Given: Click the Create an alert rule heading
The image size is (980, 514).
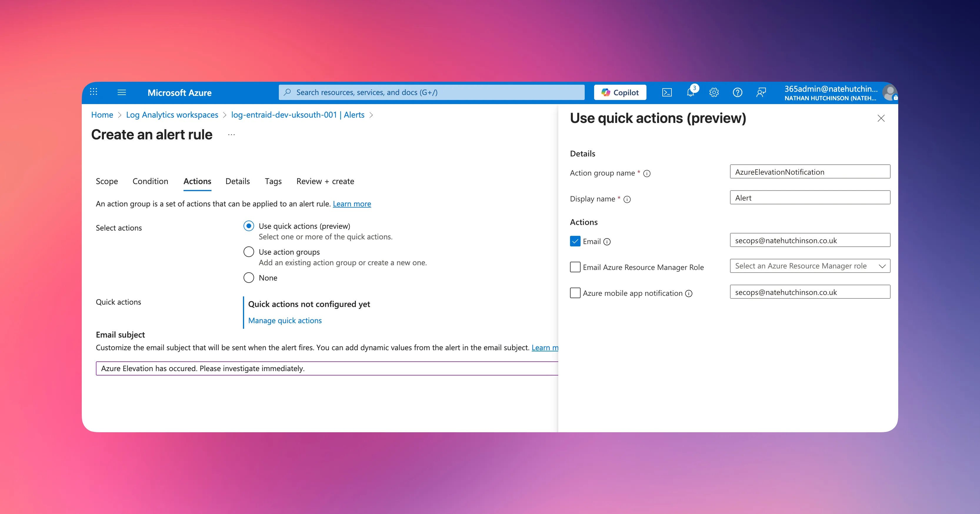Looking at the screenshot, I should (x=152, y=135).
